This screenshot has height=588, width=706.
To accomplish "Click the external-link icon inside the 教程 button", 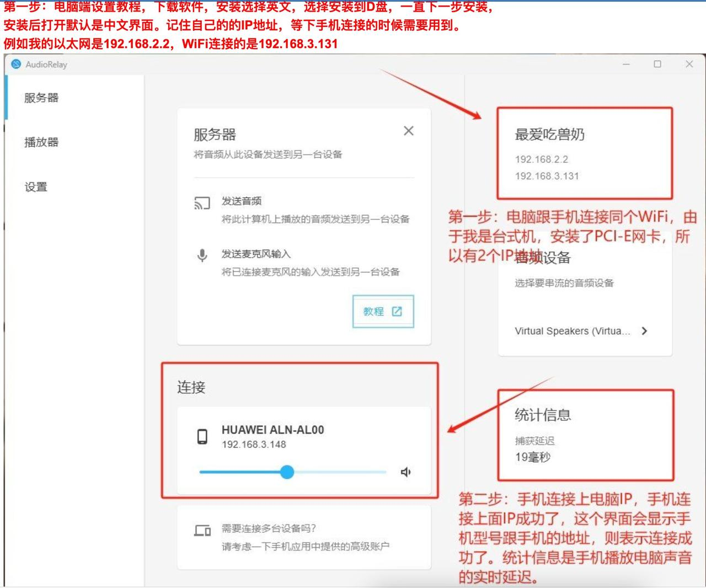I will tap(397, 311).
